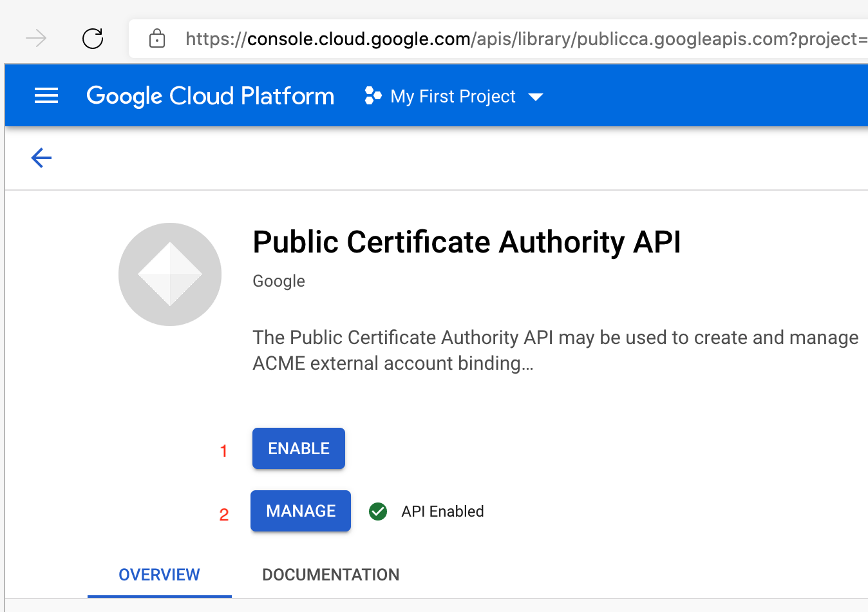Click the Public Certificate Authority API logo
Viewport: 868px width, 612px height.
click(x=170, y=274)
